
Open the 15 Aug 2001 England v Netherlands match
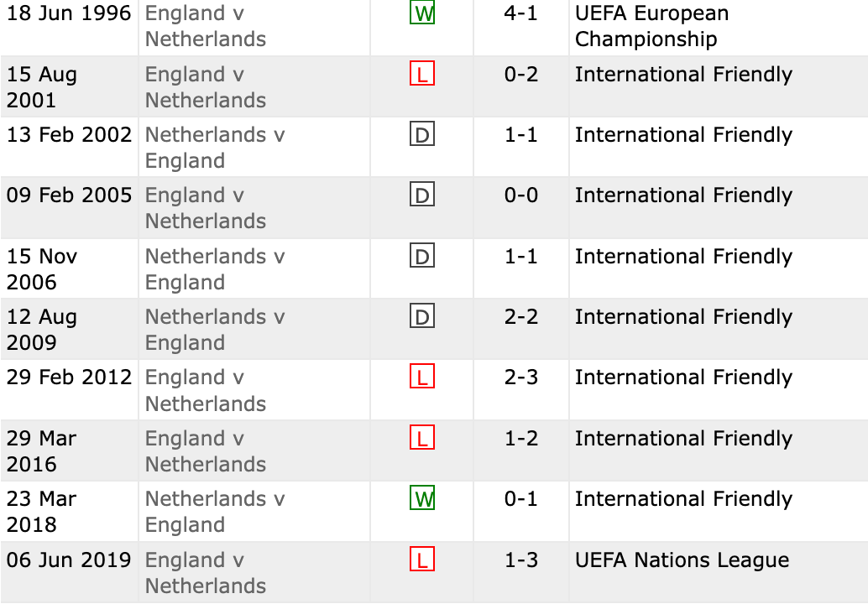click(205, 87)
